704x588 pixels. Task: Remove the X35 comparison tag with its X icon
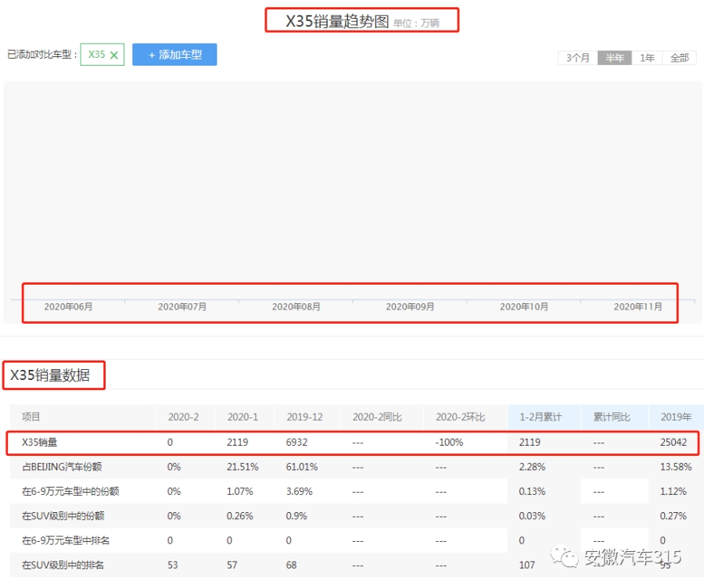114,56
